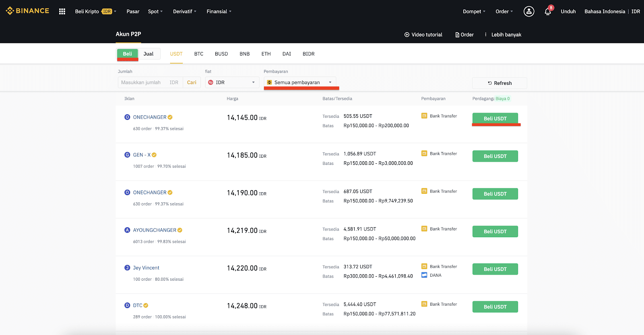644x335 pixels.
Task: Open the Pasar menu item
Action: [x=133, y=11]
